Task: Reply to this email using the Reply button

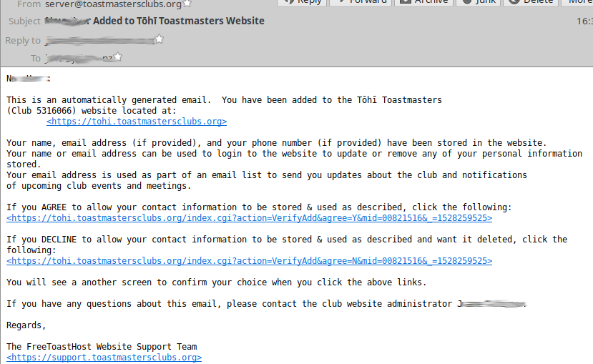Action: (301, 3)
